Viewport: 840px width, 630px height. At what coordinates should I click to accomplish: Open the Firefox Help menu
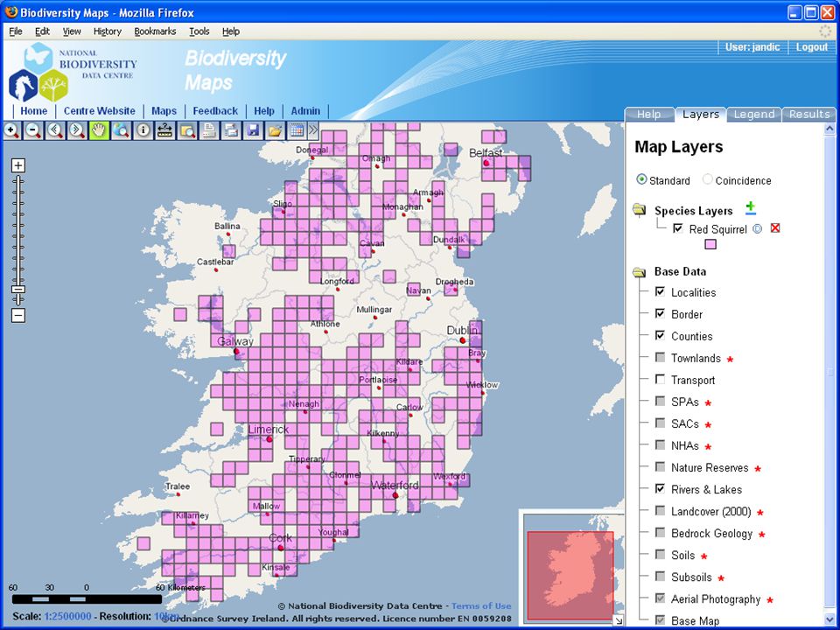click(231, 31)
